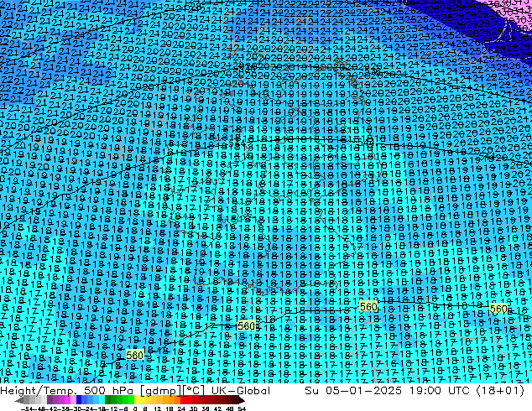Screen dimensions: 532x411
Task: Click the dark purple swatch above the -42 label
Action: (x=50, y=400)
